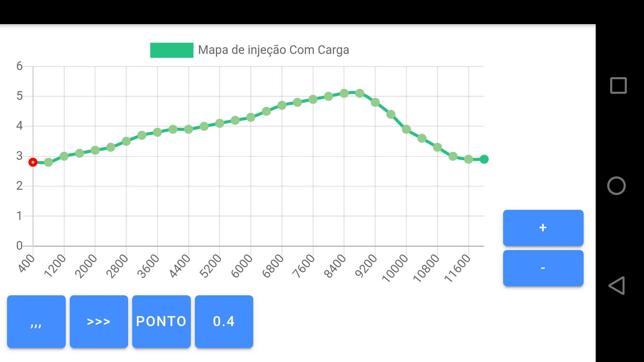Image resolution: width=644 pixels, height=362 pixels.
Task: Click the ,,, menu icon
Action: 36,321
